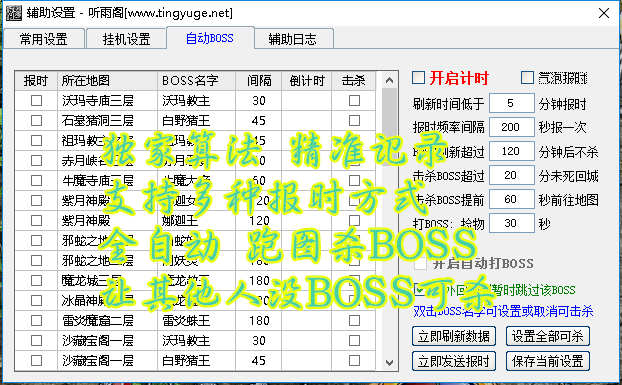Screen dimensions: 622x385
Task: Save settings with 保存当前设置 button
Action: [x=547, y=361]
